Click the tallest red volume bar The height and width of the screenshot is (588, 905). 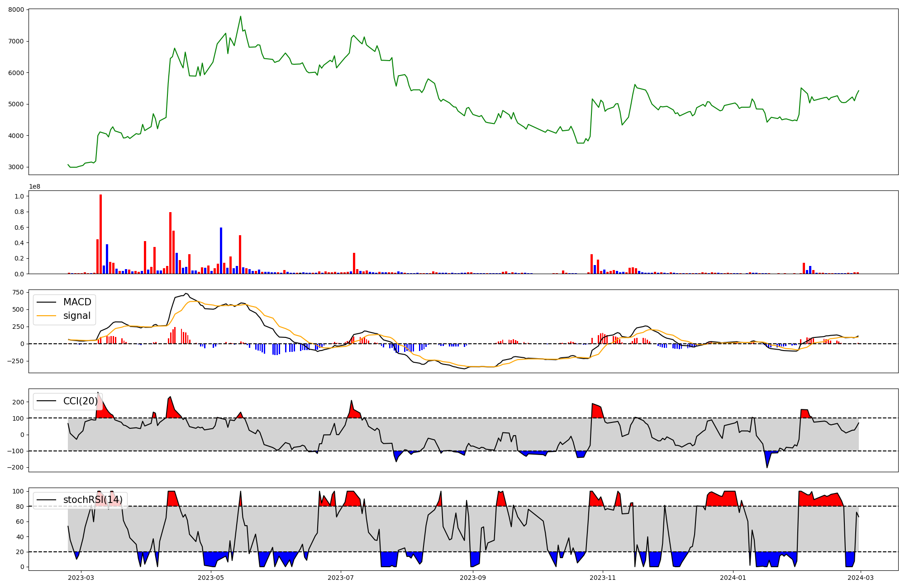pyautogui.click(x=100, y=234)
